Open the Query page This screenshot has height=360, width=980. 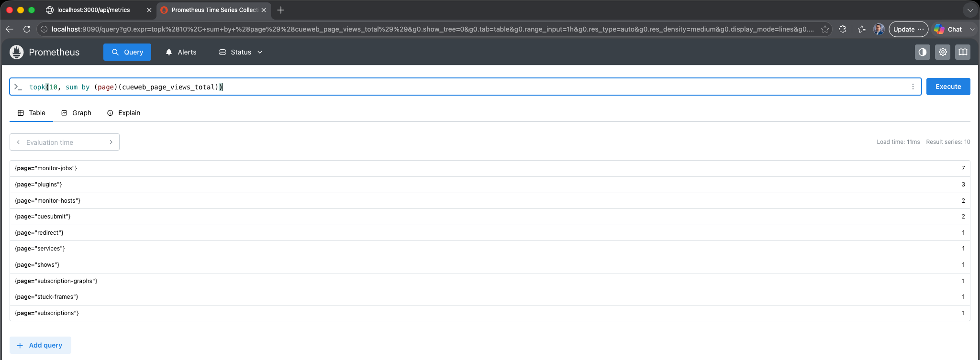point(127,52)
